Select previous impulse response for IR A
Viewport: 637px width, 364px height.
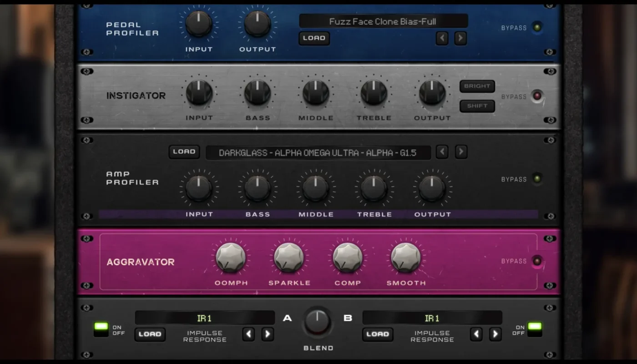248,334
